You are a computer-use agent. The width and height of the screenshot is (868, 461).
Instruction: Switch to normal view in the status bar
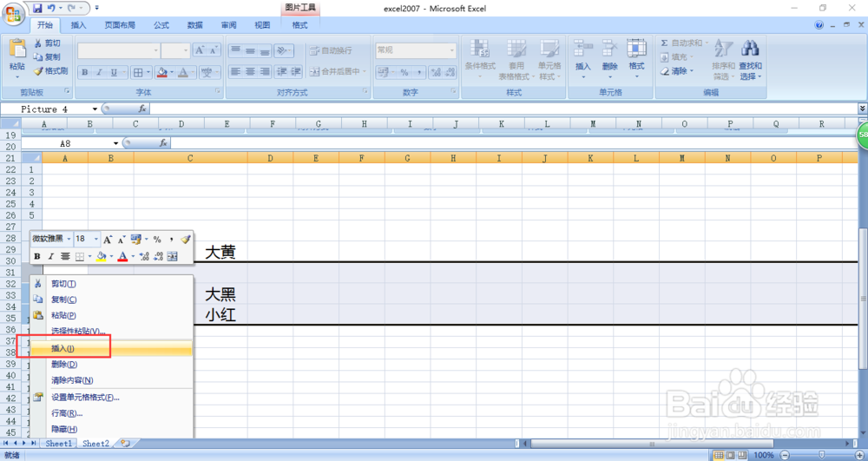pos(719,455)
